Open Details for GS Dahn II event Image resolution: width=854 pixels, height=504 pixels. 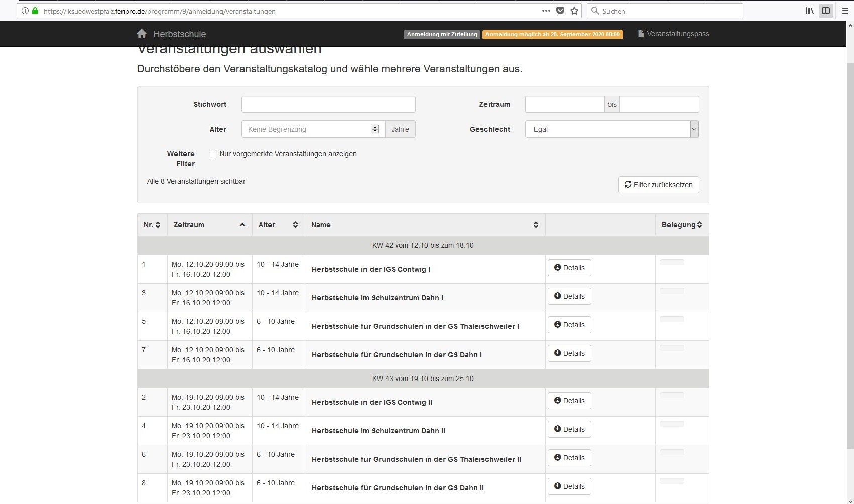point(569,486)
